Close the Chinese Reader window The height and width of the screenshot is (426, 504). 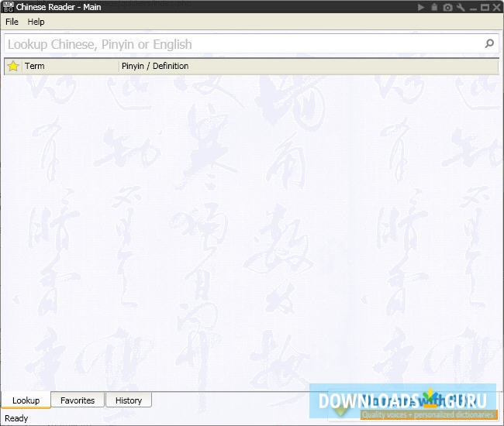[497, 7]
